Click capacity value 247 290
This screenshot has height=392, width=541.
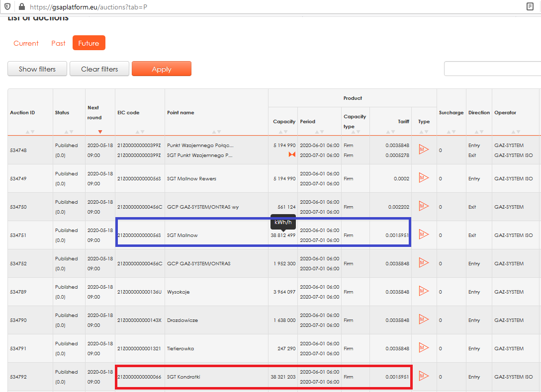point(286,348)
